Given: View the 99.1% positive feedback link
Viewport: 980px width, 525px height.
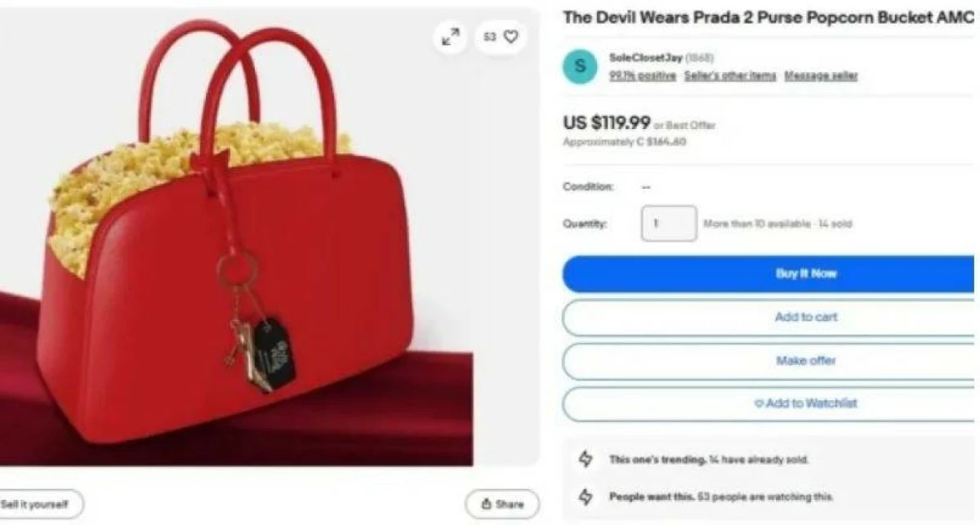Looking at the screenshot, I should click(x=643, y=75).
